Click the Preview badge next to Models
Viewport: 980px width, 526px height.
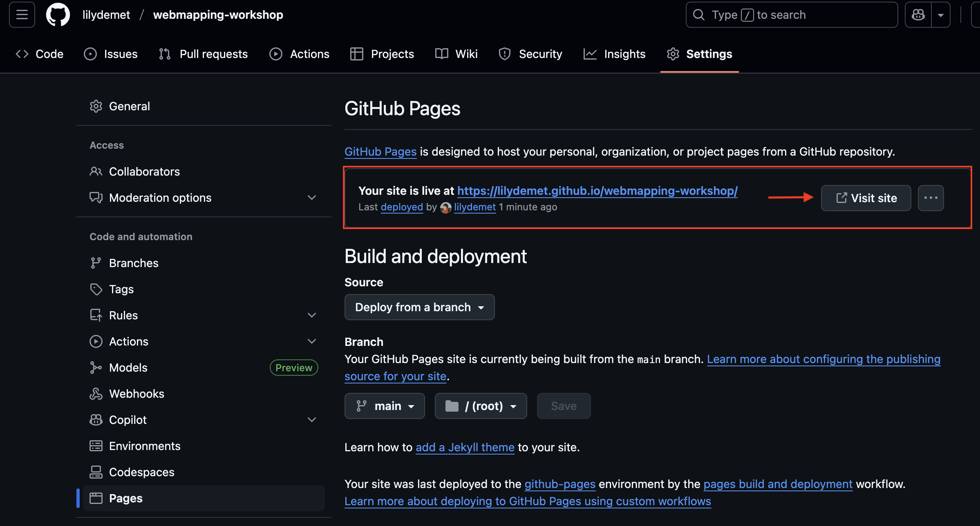294,368
